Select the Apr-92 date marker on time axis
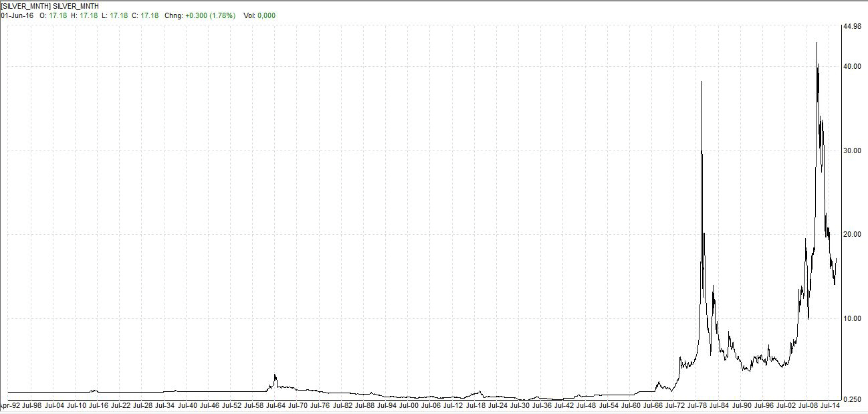This screenshot has height=414, width=868. click(x=9, y=405)
